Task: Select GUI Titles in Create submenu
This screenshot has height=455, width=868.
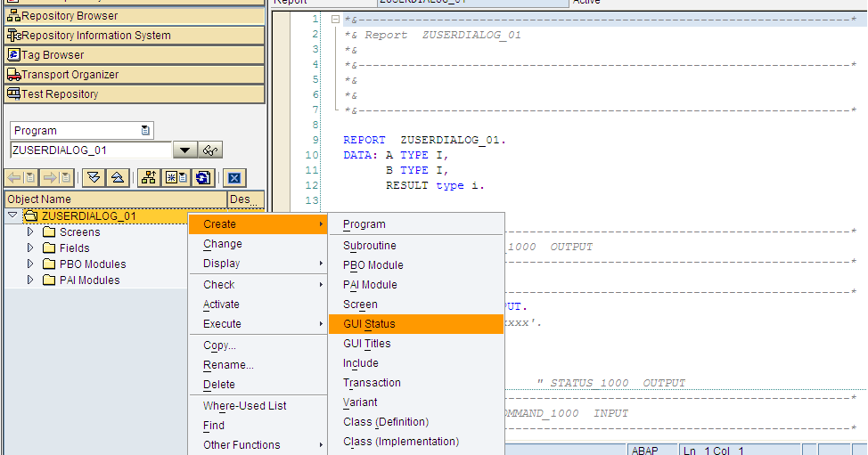Action: tap(416, 344)
